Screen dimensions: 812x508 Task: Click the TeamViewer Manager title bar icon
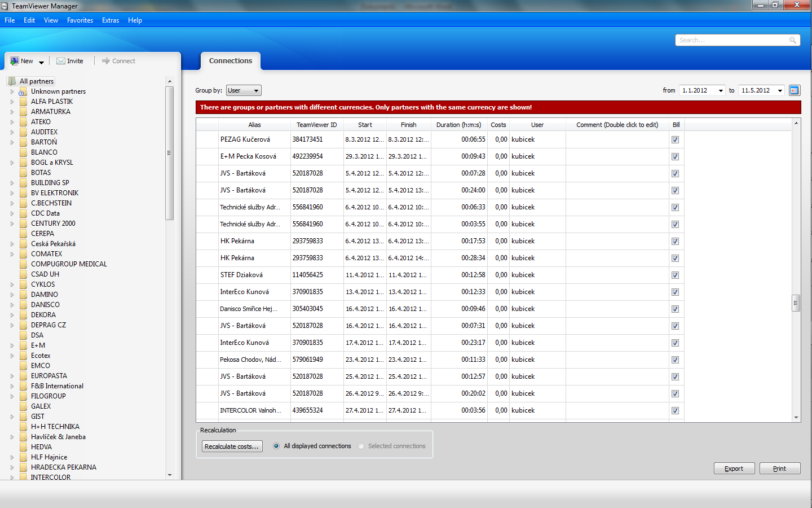(x=5, y=6)
